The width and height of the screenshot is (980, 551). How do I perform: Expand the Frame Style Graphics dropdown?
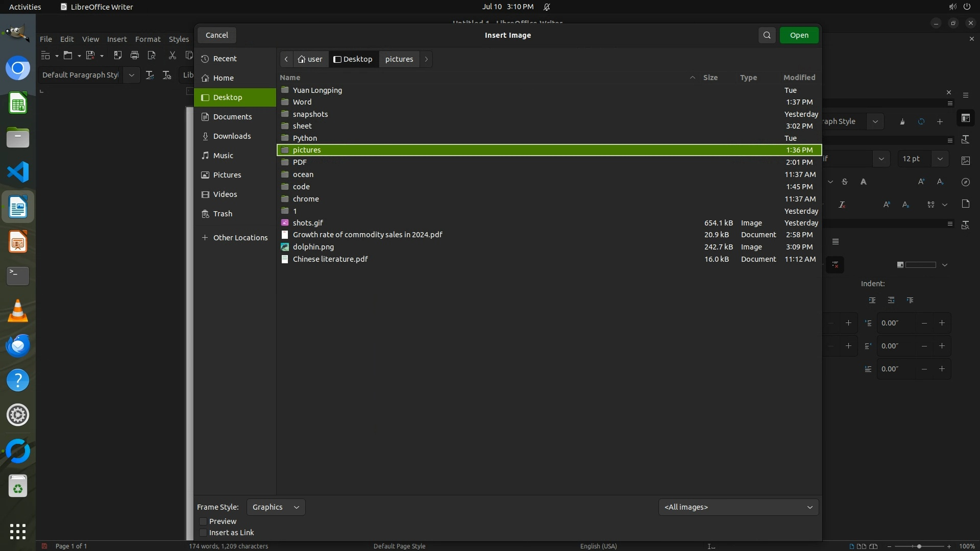[276, 507]
